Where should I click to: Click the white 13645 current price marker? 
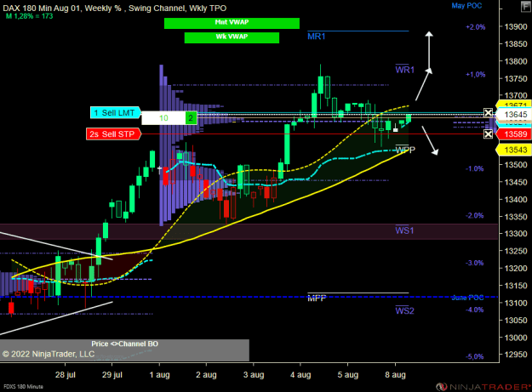[x=515, y=115]
